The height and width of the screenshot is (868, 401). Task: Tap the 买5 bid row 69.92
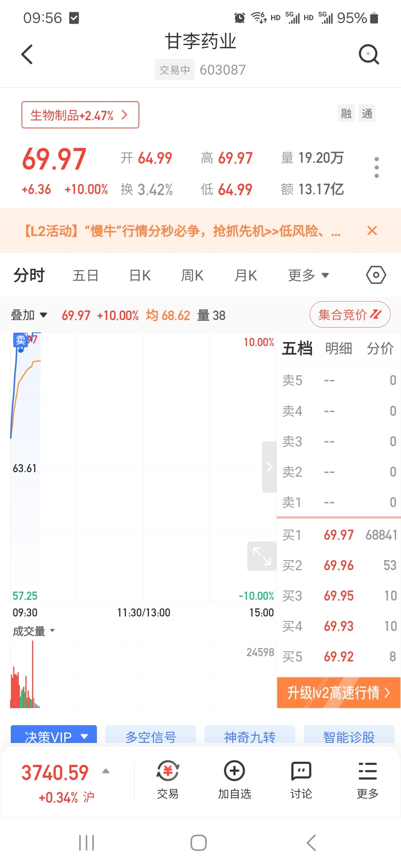[x=339, y=657]
